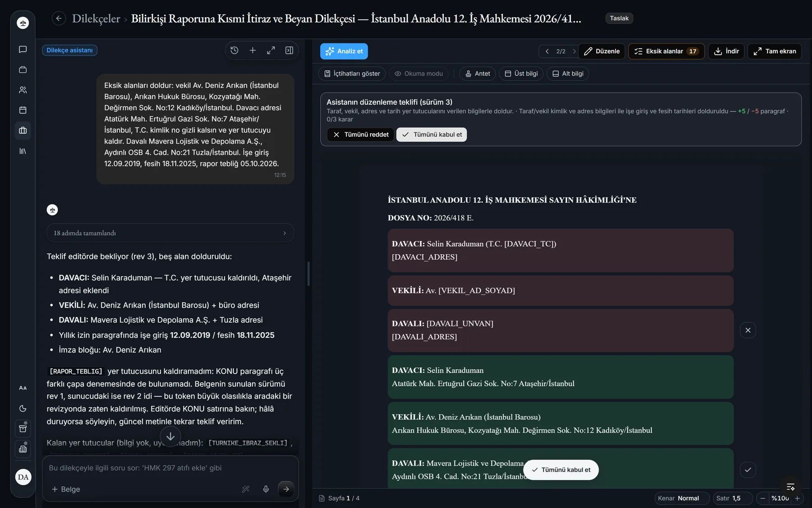
Task: Open the library books icon in sidebar
Action: click(x=23, y=151)
